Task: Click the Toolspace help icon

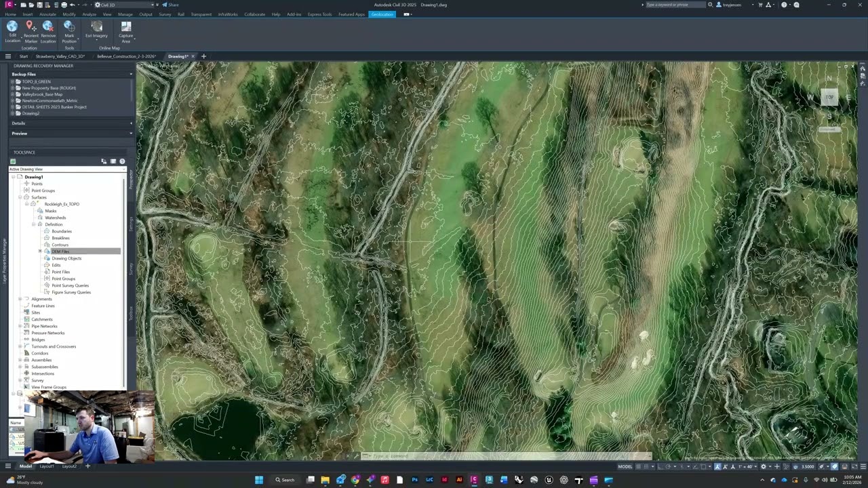Action: pos(122,161)
